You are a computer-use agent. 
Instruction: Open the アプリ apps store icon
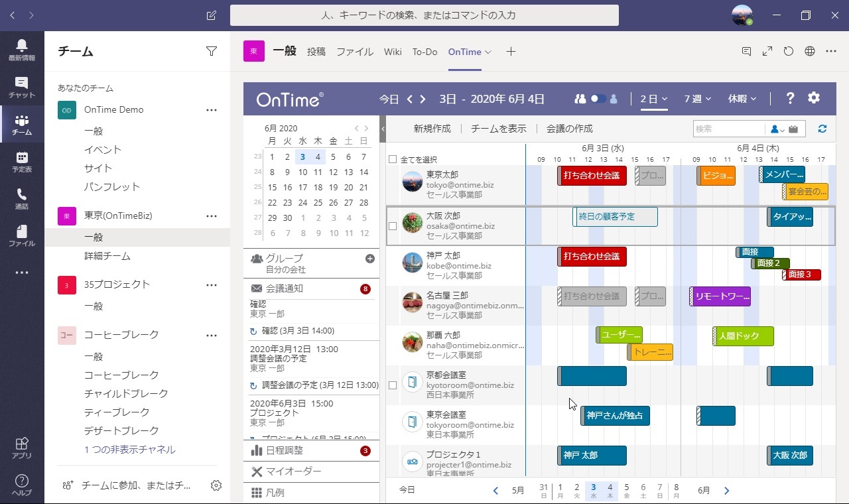[22, 448]
